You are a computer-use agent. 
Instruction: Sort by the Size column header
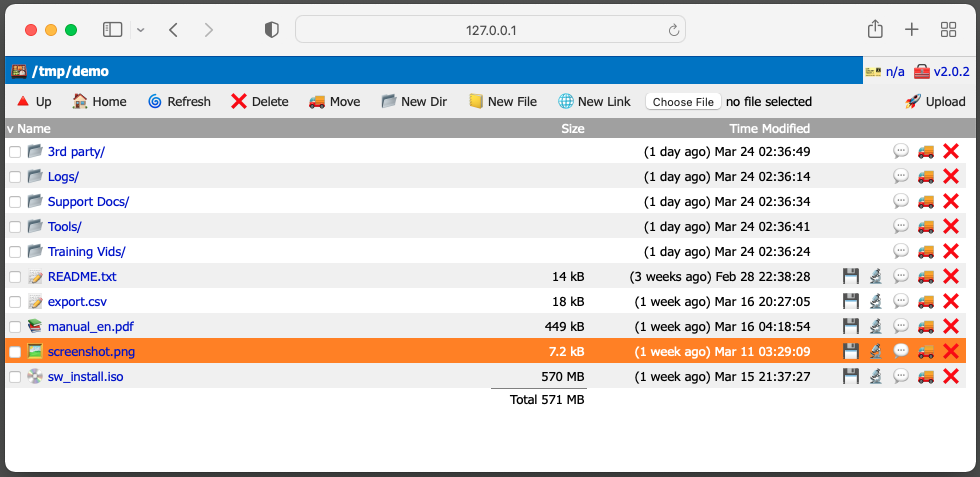(x=572, y=129)
